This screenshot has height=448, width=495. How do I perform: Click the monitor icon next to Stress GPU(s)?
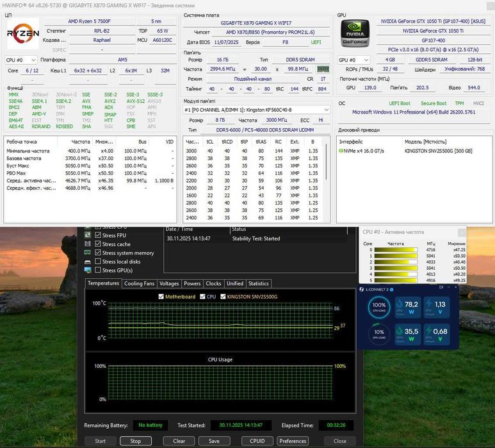(88, 270)
